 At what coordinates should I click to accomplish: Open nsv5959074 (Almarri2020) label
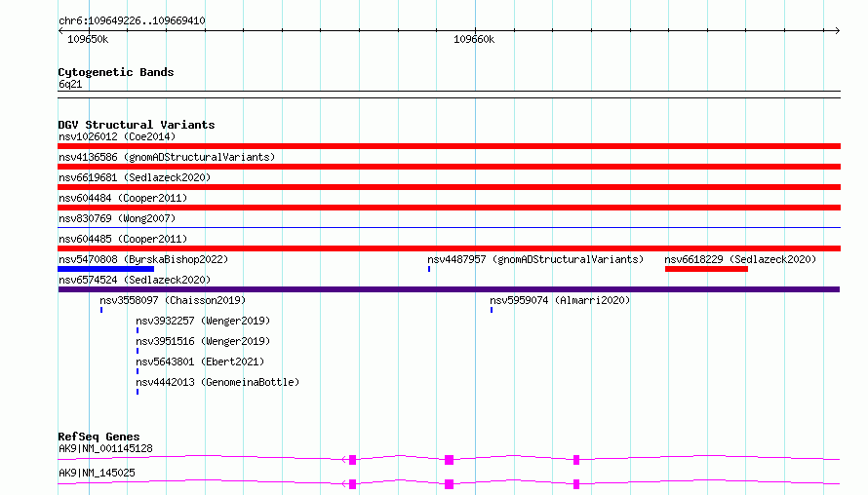click(x=560, y=300)
